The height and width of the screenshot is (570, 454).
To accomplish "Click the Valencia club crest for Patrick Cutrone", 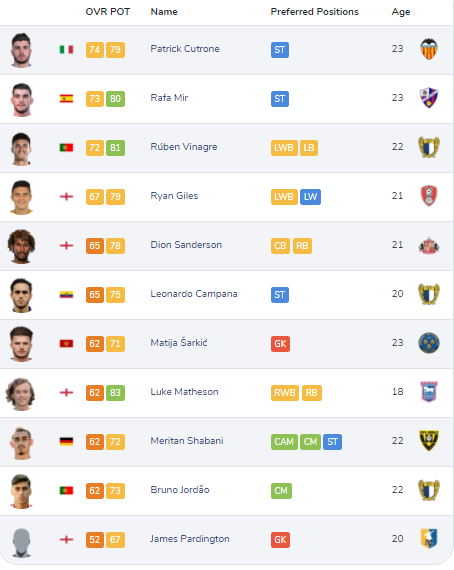I will [429, 49].
